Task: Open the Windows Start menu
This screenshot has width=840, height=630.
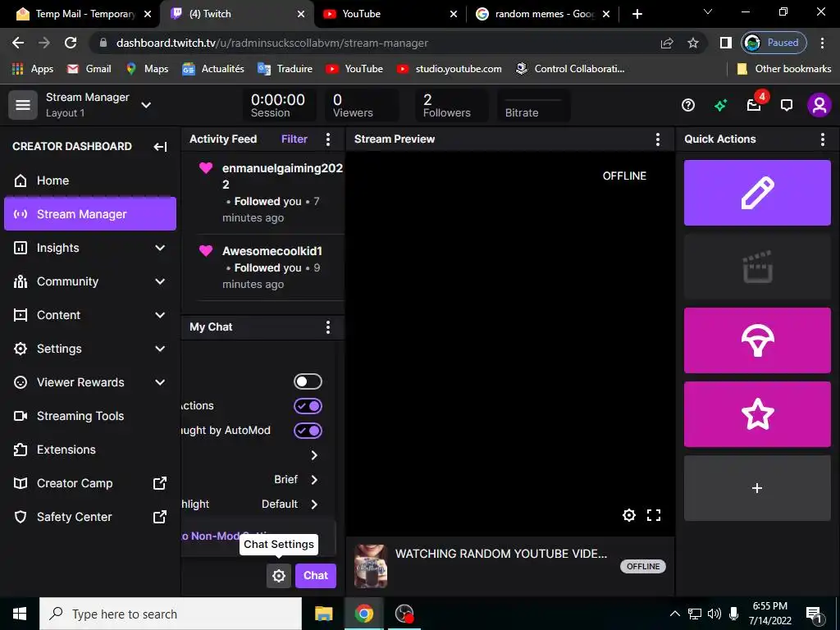Action: point(20,614)
